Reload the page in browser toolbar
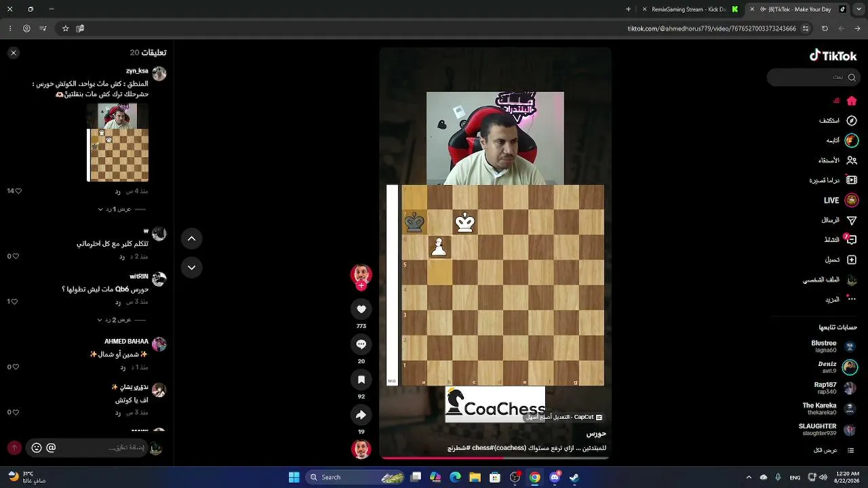Screen dimensions: 868x488 click(825, 28)
